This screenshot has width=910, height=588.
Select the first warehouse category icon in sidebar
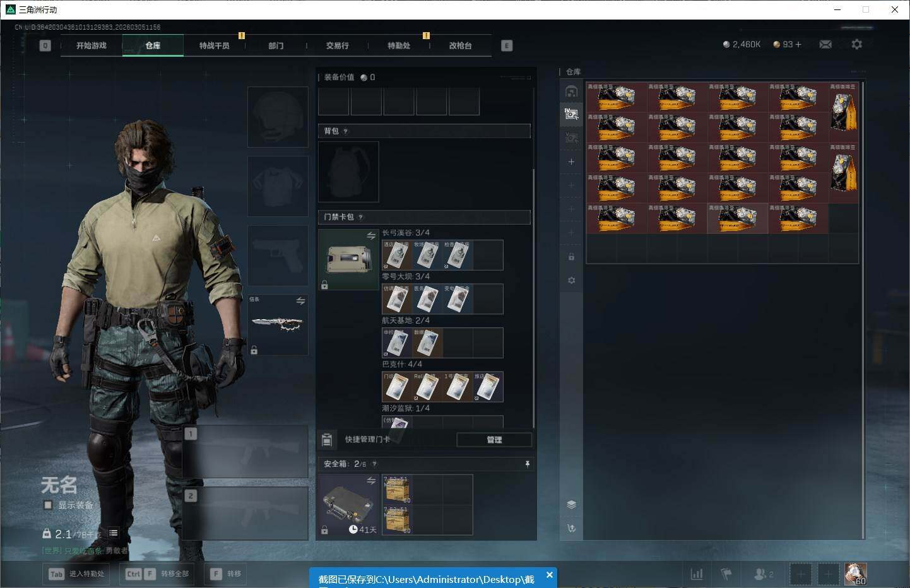coord(571,91)
